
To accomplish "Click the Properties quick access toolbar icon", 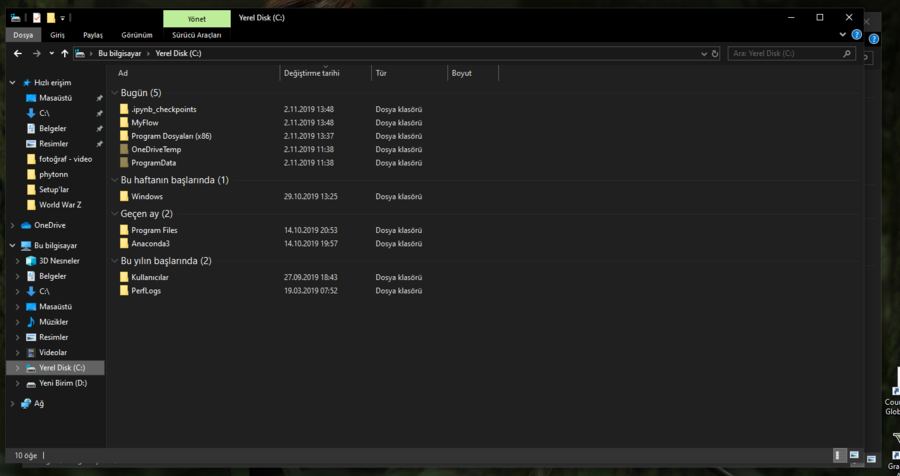I will coord(37,18).
